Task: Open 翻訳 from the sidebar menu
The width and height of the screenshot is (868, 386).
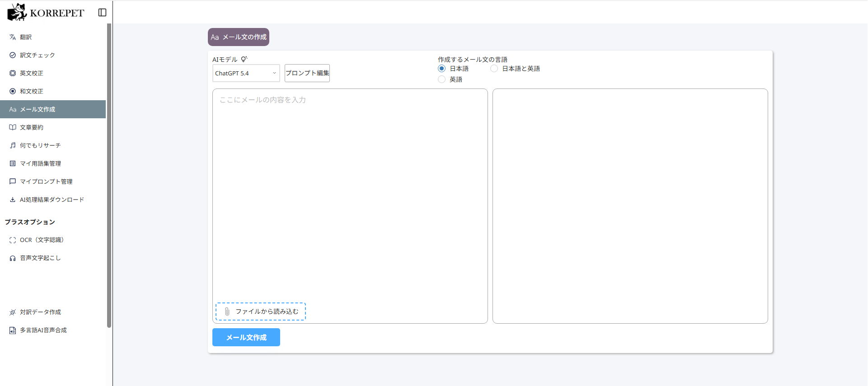Action: click(53, 37)
